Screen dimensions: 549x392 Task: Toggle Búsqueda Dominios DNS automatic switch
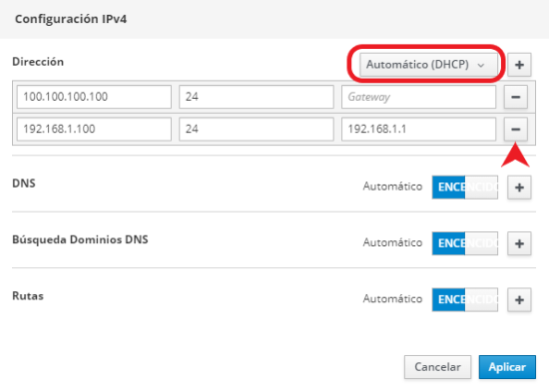point(464,243)
